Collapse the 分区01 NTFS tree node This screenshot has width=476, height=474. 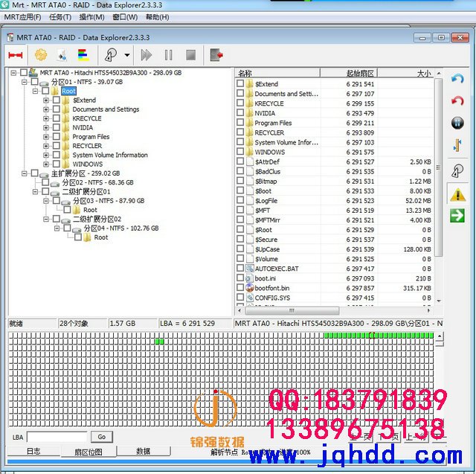coord(25,82)
